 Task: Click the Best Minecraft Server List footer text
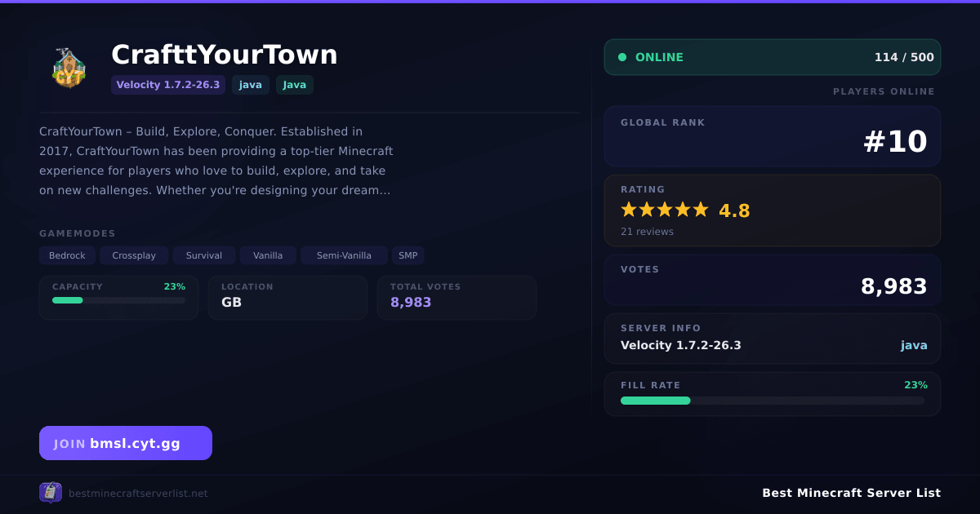coord(851,493)
